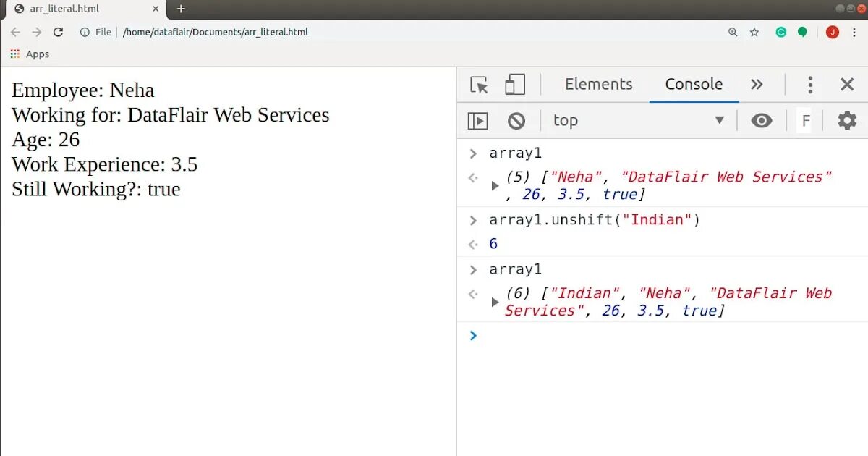Open the Grammarly extension icon

tap(781, 32)
